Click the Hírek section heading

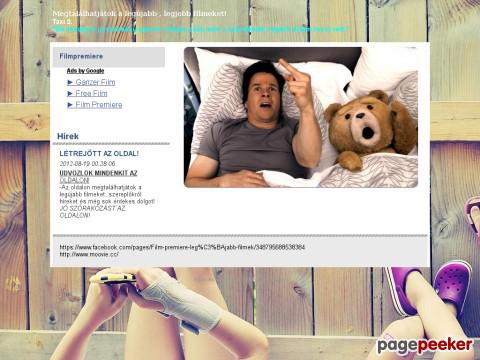68,136
